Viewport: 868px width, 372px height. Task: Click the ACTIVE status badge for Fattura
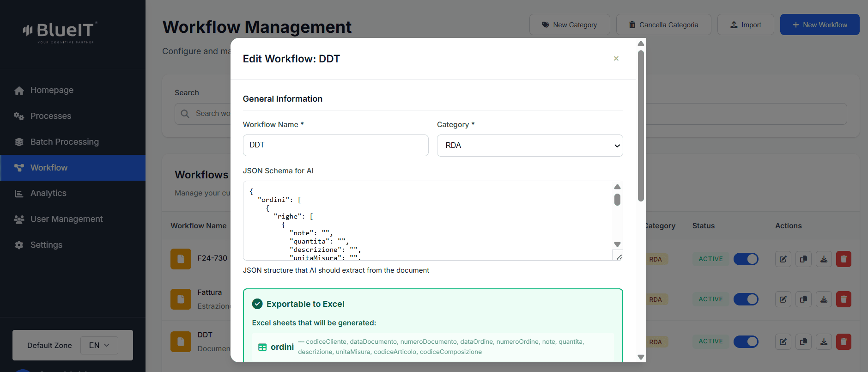(710, 299)
